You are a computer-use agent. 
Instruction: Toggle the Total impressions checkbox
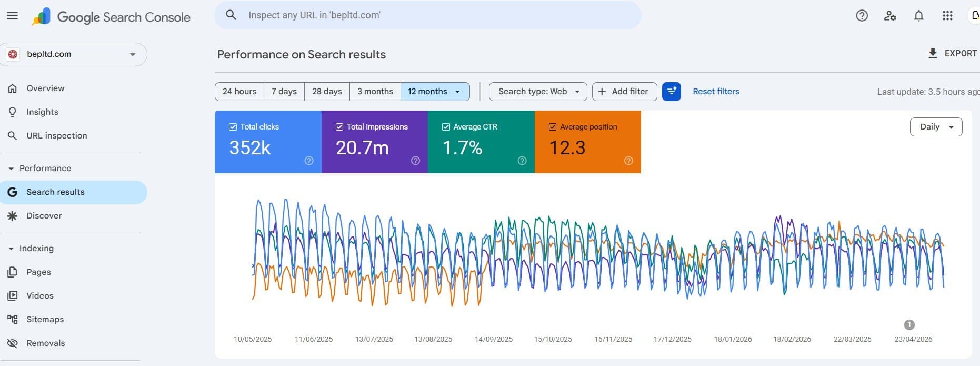pos(339,127)
